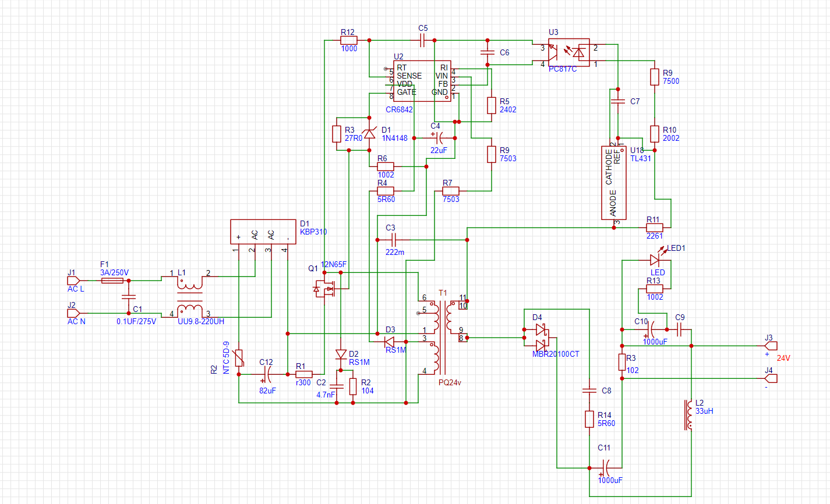The height and width of the screenshot is (504, 830).
Task: Click the C2 4.7nF capacitor symbol
Action: pyautogui.click(x=337, y=386)
